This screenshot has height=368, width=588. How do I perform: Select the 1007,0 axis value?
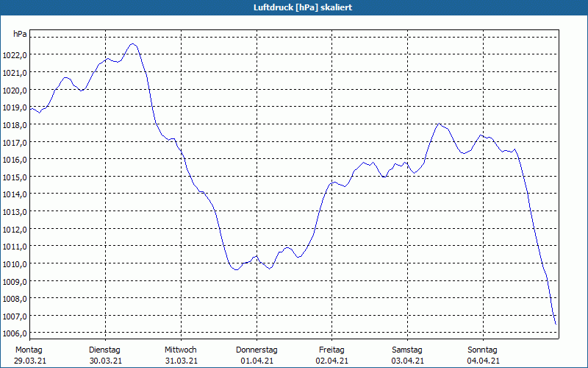[x=15, y=316]
